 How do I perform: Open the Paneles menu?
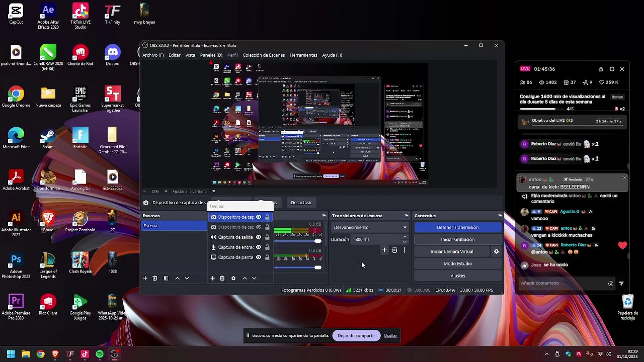[211, 55]
